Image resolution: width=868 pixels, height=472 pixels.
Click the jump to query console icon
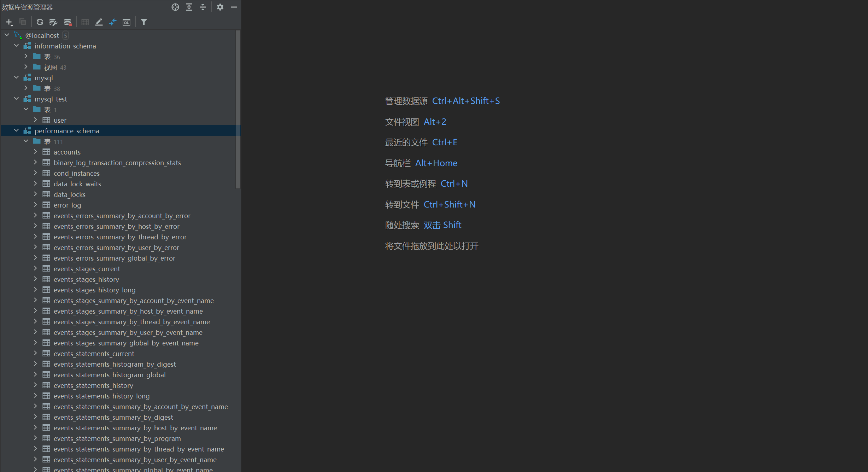[x=127, y=22]
